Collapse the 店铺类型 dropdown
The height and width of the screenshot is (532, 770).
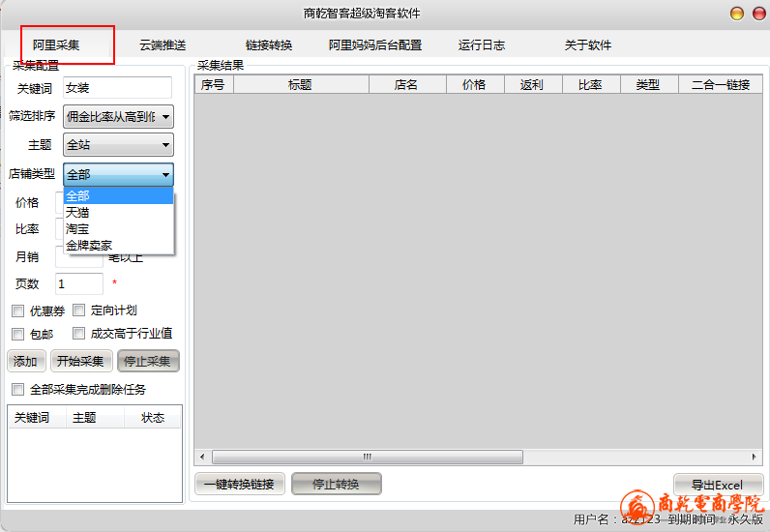pyautogui.click(x=118, y=174)
